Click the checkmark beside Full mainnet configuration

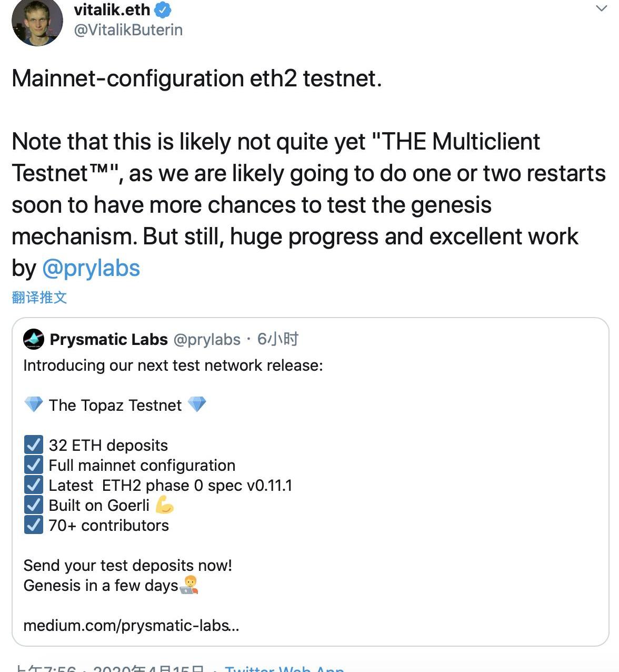(x=34, y=465)
